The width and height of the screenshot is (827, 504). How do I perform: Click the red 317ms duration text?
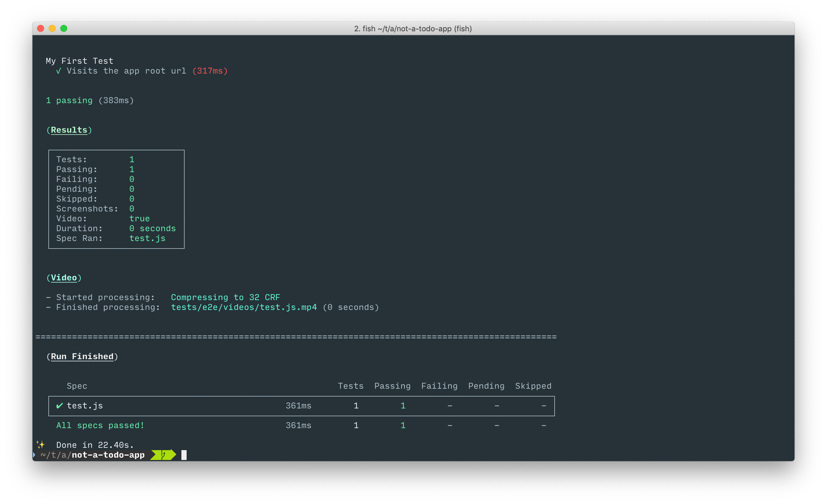(210, 71)
